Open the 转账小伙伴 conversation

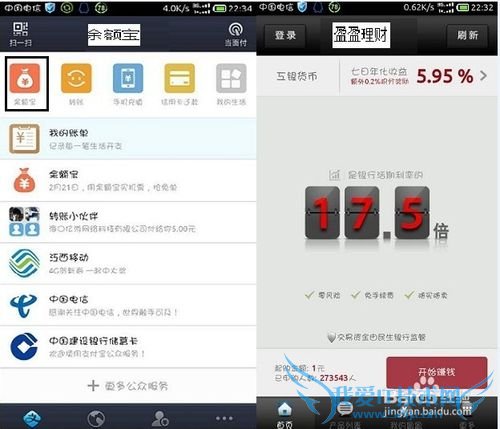coord(128,222)
